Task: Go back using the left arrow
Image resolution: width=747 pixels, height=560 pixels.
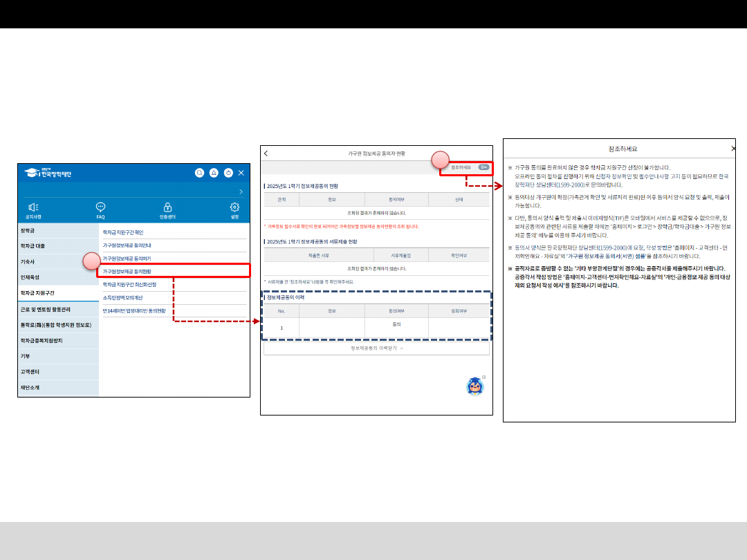Action: pos(266,153)
